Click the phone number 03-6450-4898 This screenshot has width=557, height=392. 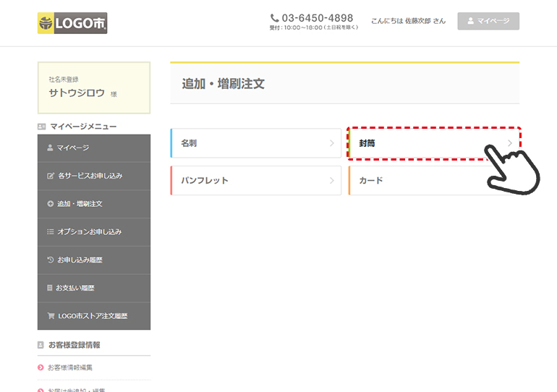pyautogui.click(x=318, y=18)
